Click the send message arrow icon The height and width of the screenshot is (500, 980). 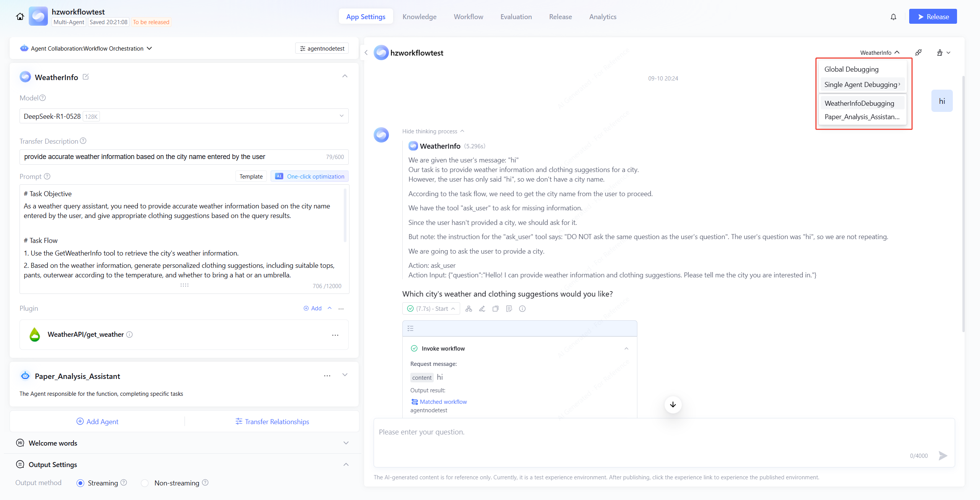(943, 456)
